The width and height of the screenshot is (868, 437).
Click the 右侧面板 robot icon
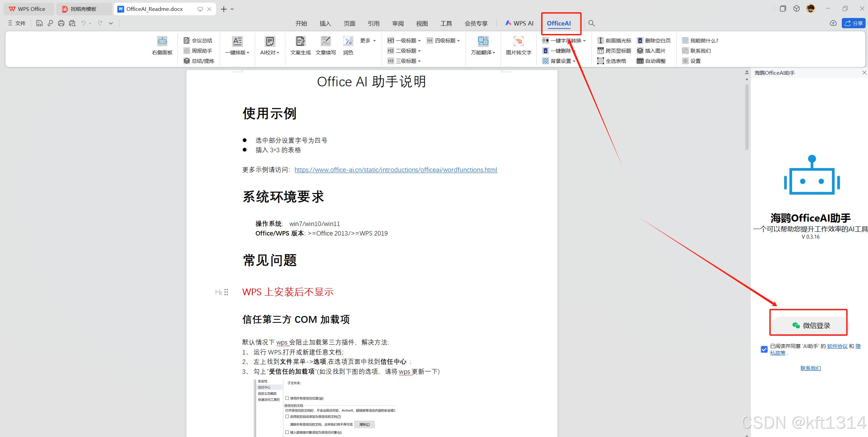point(162,41)
